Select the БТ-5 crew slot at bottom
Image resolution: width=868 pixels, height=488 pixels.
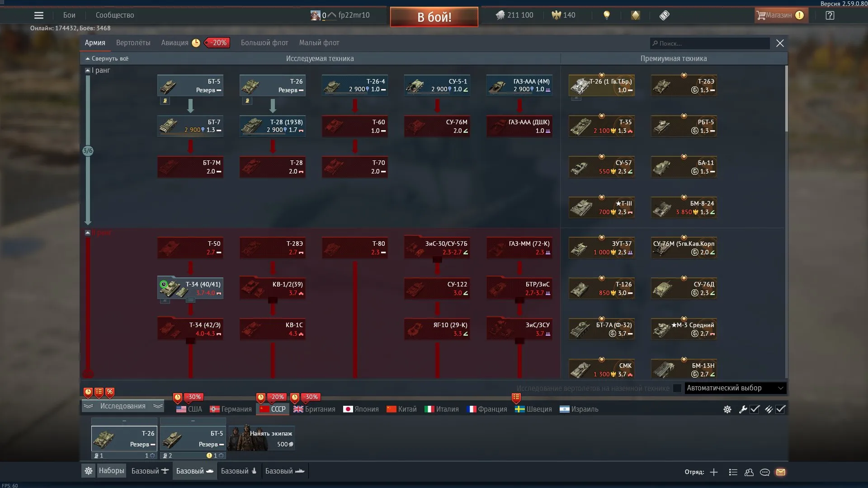(x=193, y=438)
